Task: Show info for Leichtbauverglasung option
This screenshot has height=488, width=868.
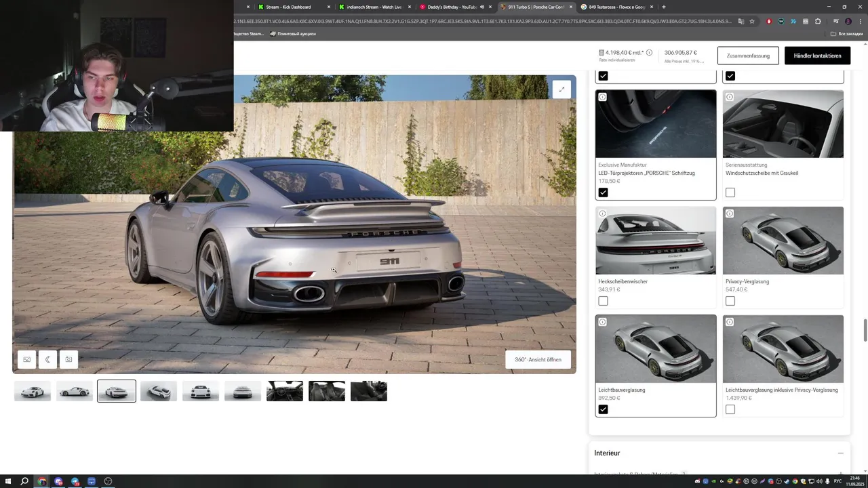Action: 602,322
